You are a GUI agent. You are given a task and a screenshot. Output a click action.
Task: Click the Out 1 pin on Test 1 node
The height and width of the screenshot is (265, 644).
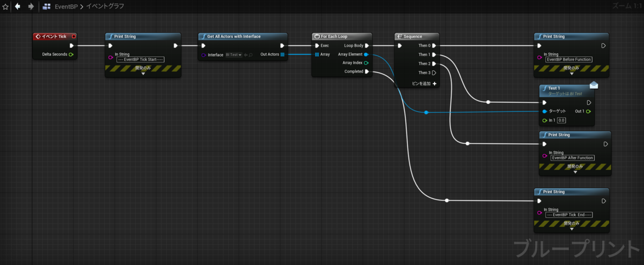[x=589, y=111]
